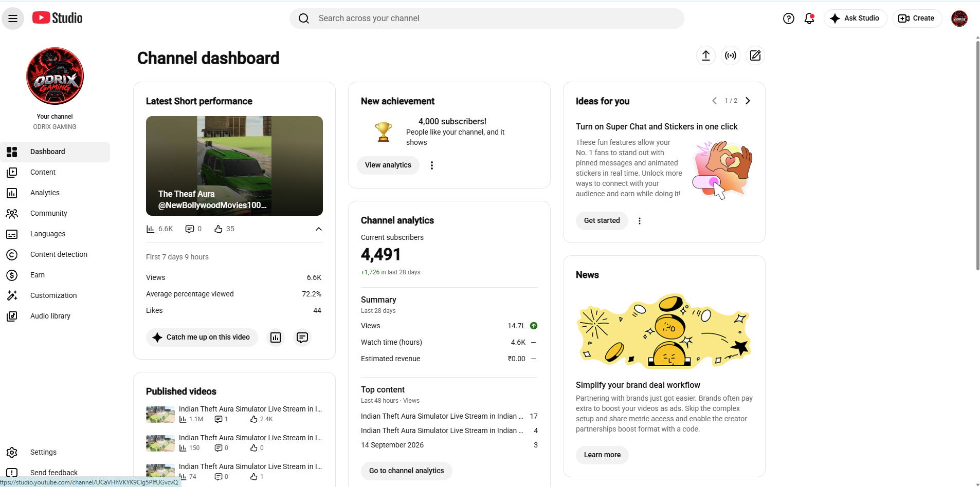The height and width of the screenshot is (487, 980).
Task: Click the Go live broadcast icon
Action: (731, 55)
